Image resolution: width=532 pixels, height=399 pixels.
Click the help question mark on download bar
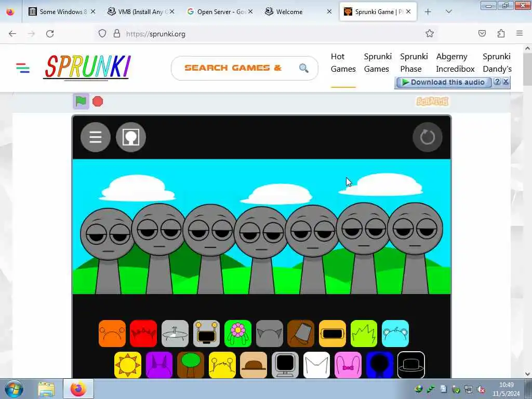tap(497, 82)
